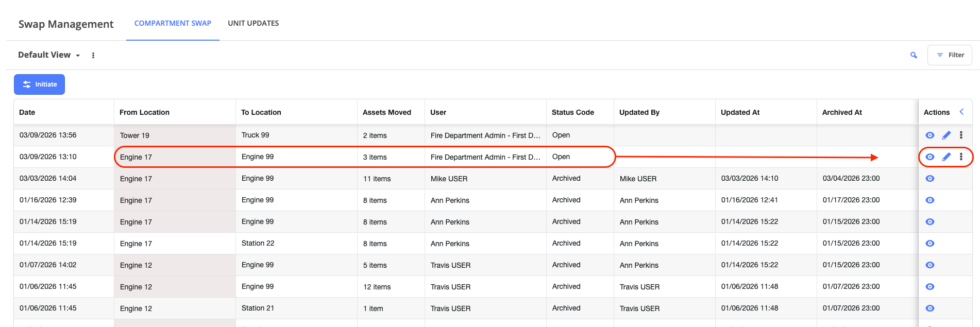Click the 1 item cell
This screenshot has width=980, height=327.
[x=391, y=308]
